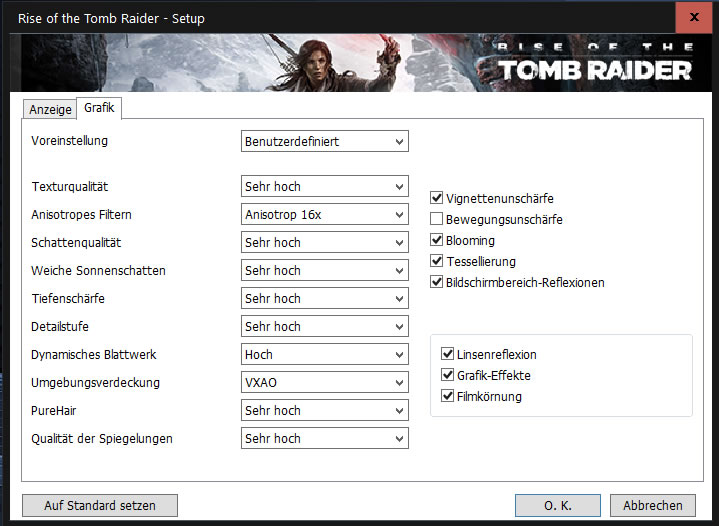Click the Tiefenschärfe label
719x526 pixels.
click(68, 299)
